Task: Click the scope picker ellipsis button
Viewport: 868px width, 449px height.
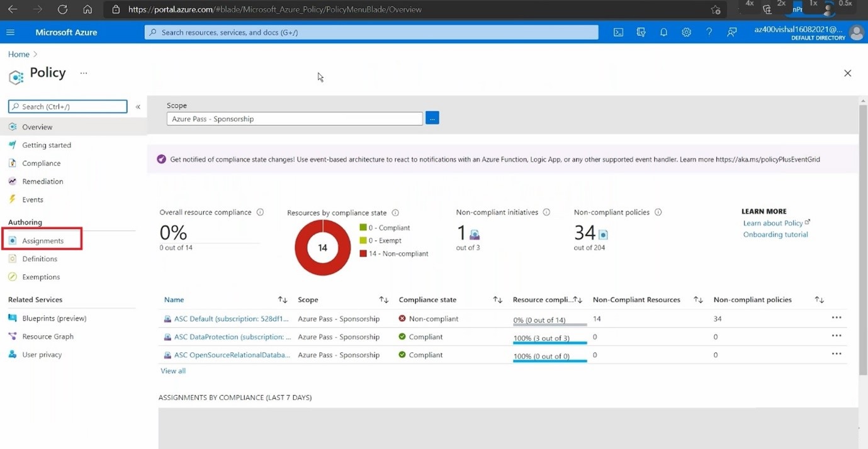Action: click(x=432, y=118)
